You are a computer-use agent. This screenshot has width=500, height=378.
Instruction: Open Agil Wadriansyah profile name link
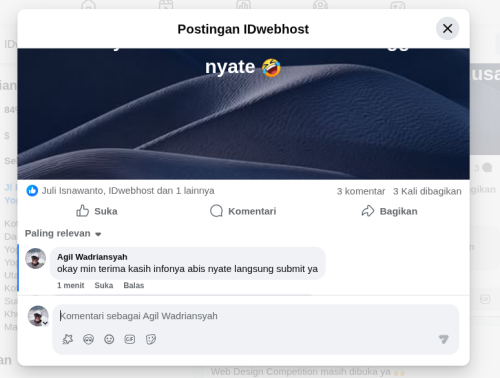coord(92,257)
